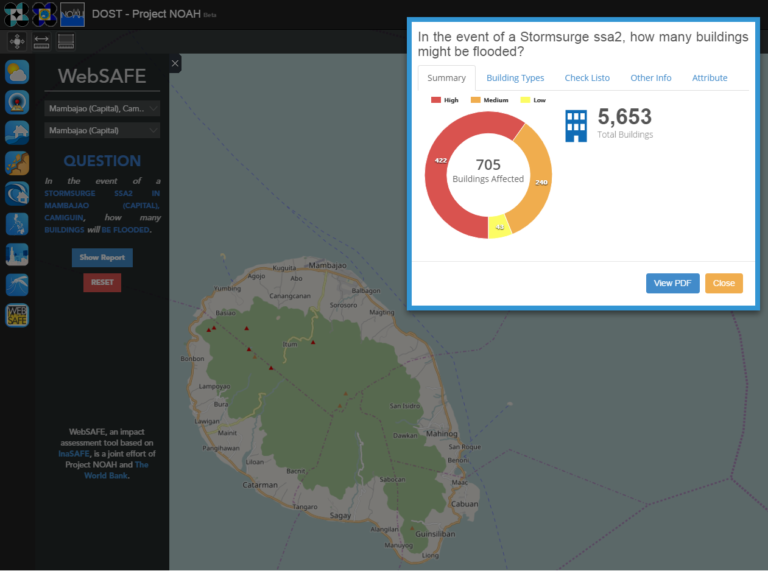Open the Philippines map sidebar icon
Screen dimensions: 768x571
(x=17, y=224)
